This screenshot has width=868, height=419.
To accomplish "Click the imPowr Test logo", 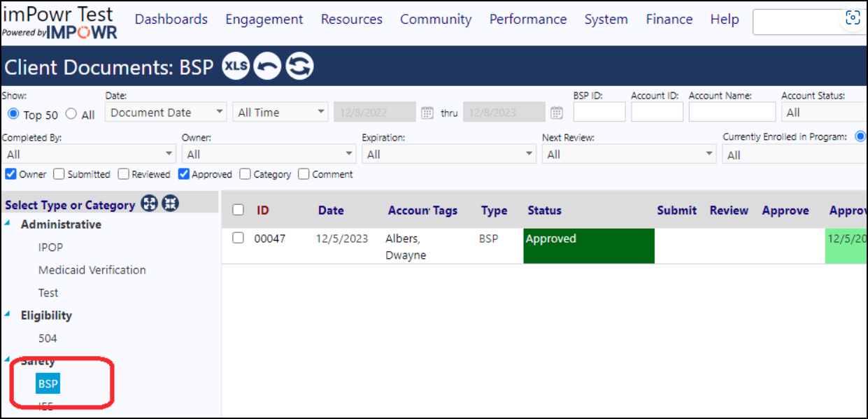I will 59,21.
